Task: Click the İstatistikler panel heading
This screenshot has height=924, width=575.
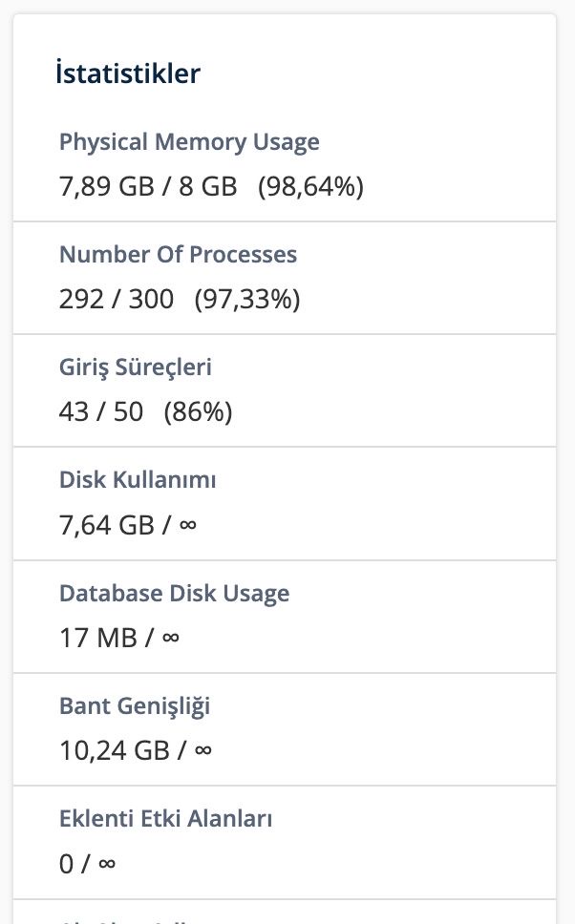Action: click(x=128, y=73)
